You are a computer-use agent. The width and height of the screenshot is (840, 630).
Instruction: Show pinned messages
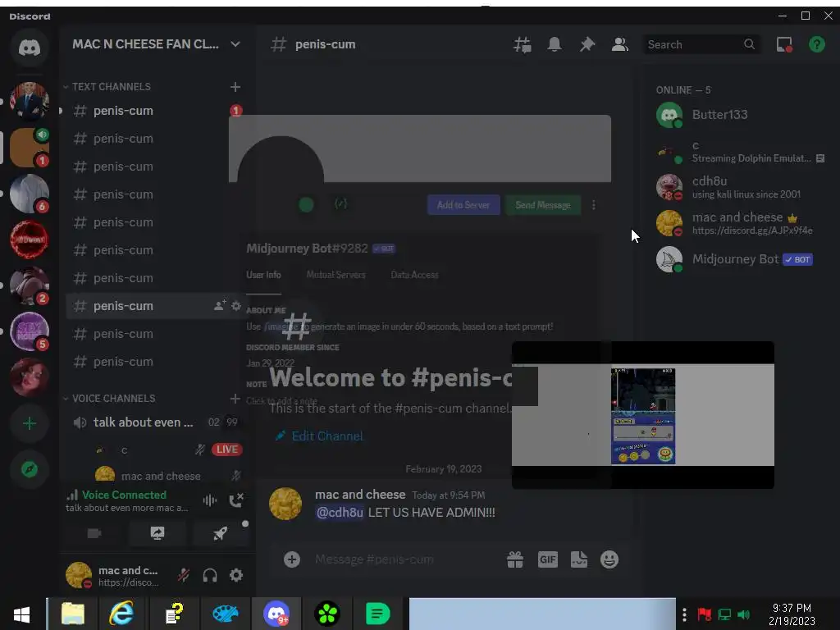point(587,44)
